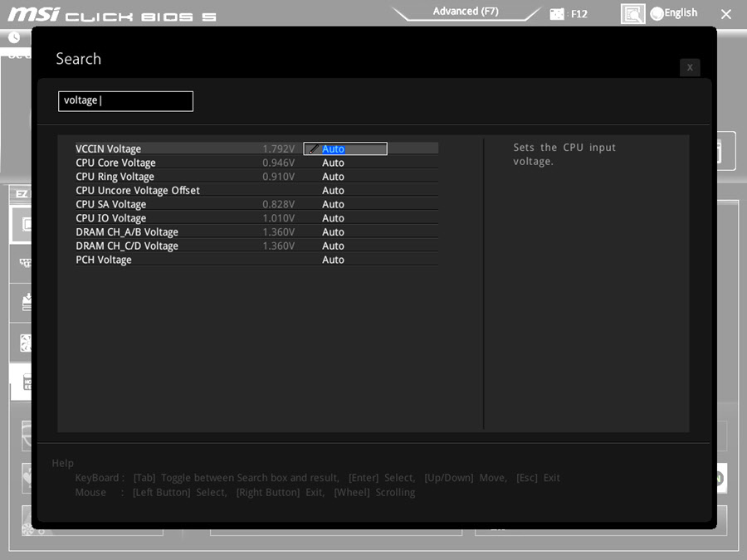Select PCH Voltage in search results
This screenshot has height=560, width=747.
coord(104,260)
